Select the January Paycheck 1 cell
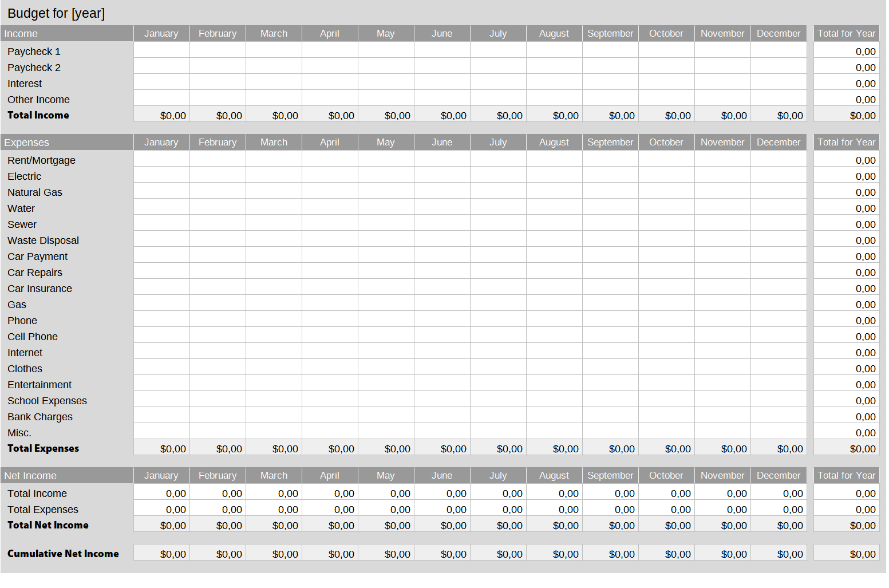This screenshot has width=889, height=588. 161,51
